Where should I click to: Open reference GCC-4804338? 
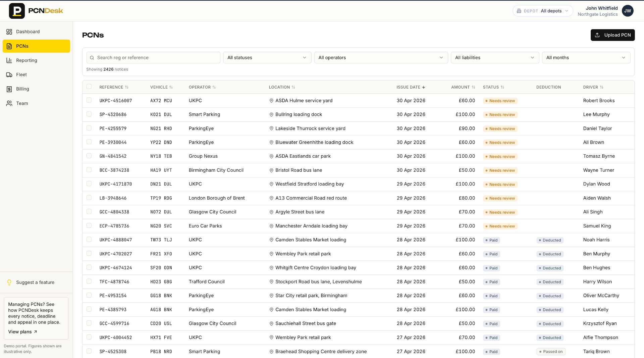tap(114, 212)
